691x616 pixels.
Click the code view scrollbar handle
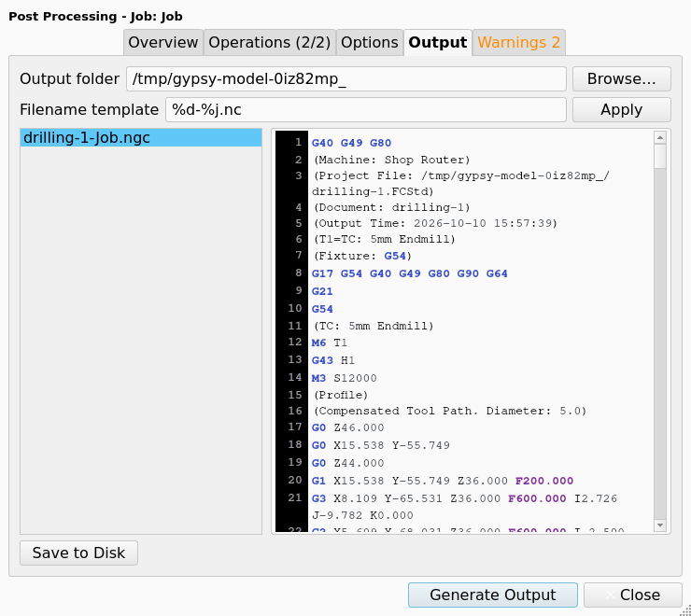(x=659, y=157)
